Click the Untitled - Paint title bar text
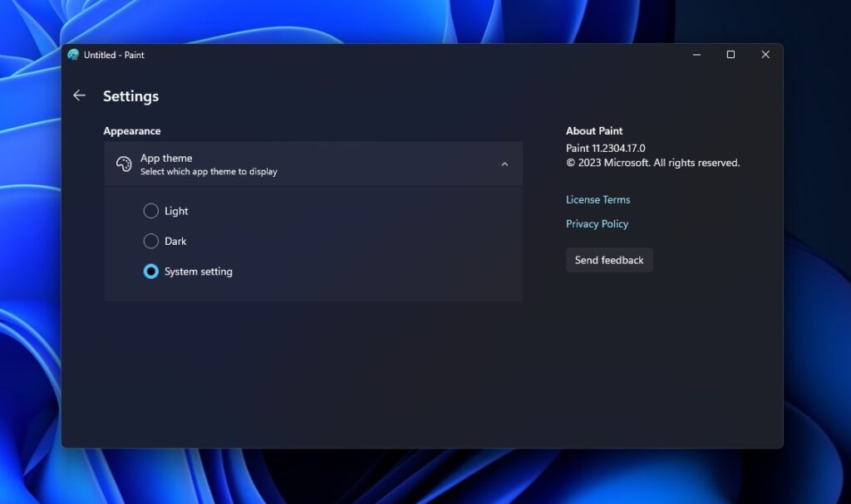The height and width of the screenshot is (504, 851). point(115,55)
